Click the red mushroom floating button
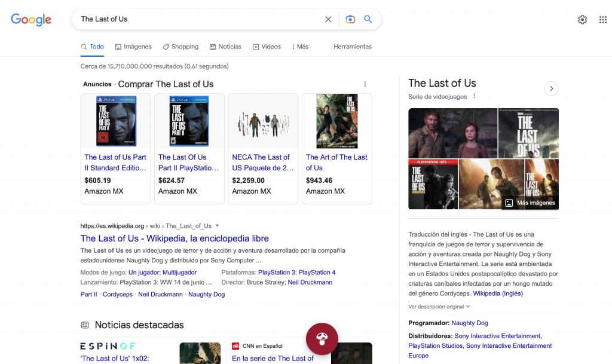 pos(322,339)
